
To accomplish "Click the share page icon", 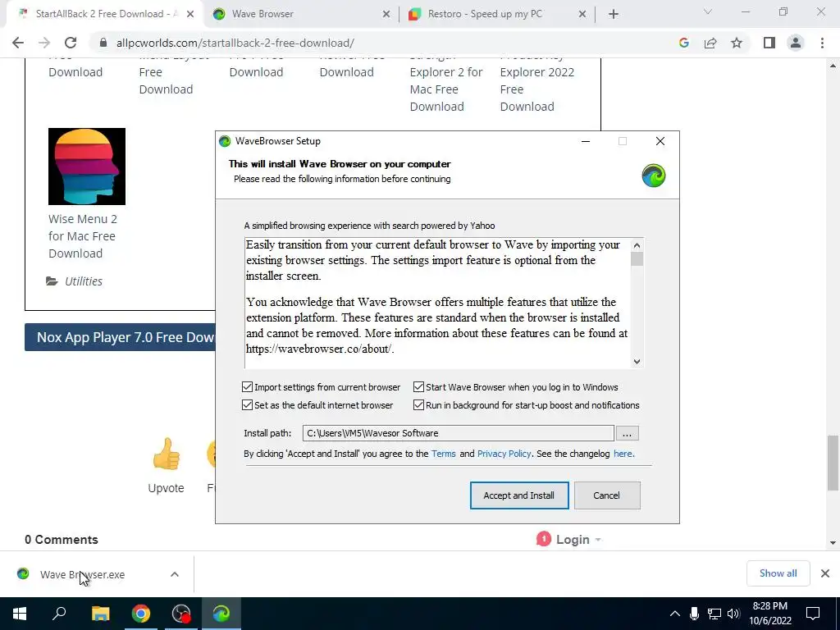I will 710,43.
